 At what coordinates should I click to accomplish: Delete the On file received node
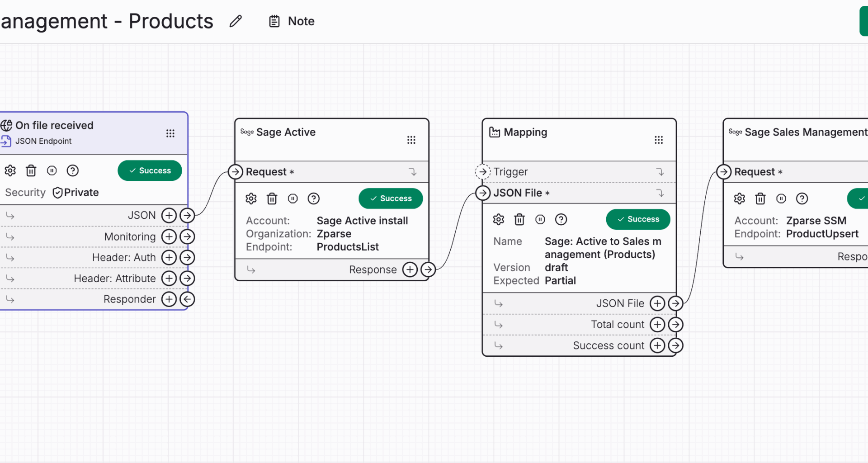tap(31, 170)
